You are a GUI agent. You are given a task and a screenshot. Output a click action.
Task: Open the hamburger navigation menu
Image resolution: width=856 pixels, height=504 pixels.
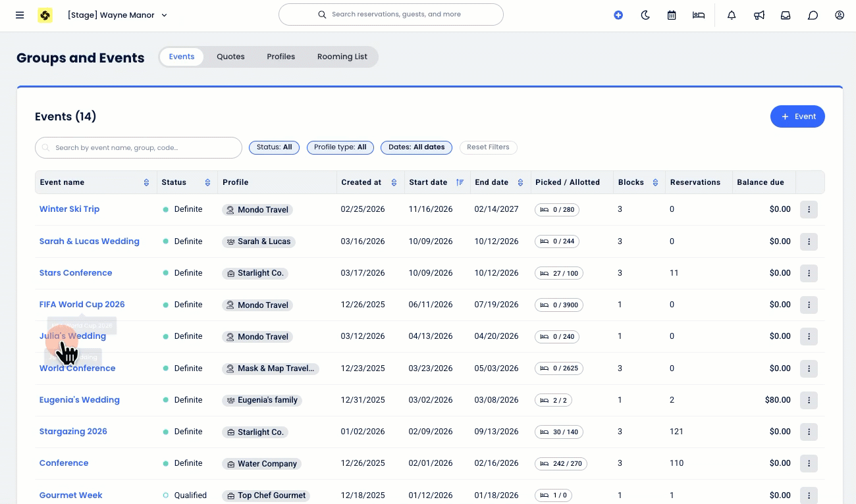click(x=20, y=15)
